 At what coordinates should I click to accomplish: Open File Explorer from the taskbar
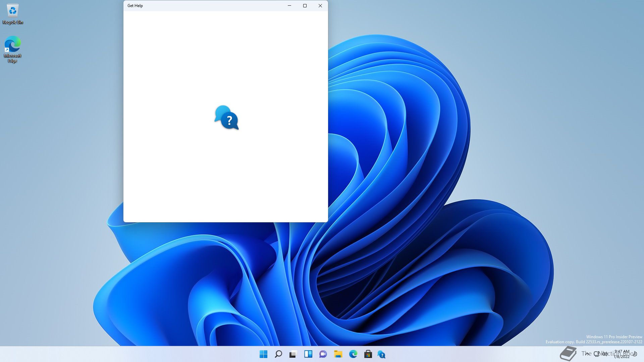pos(338,354)
